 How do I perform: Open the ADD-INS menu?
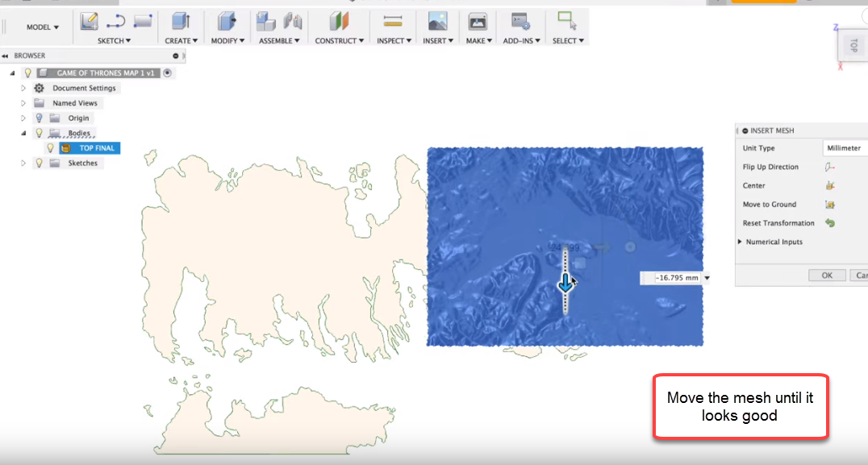(x=521, y=41)
